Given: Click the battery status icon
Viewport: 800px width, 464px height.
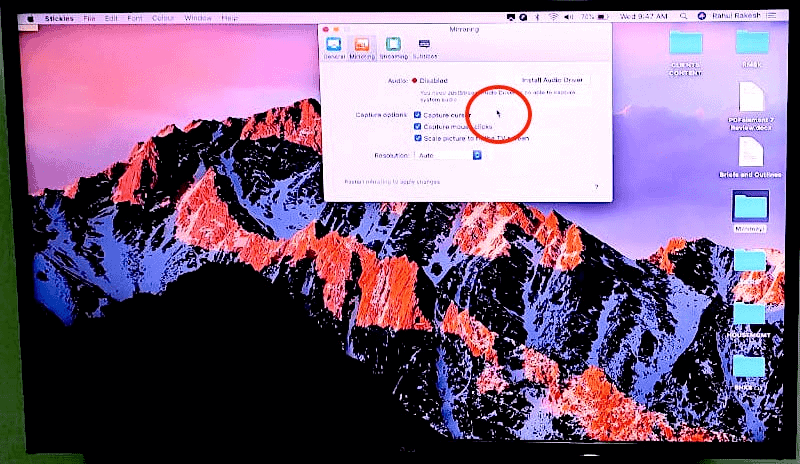Looking at the screenshot, I should [603, 17].
